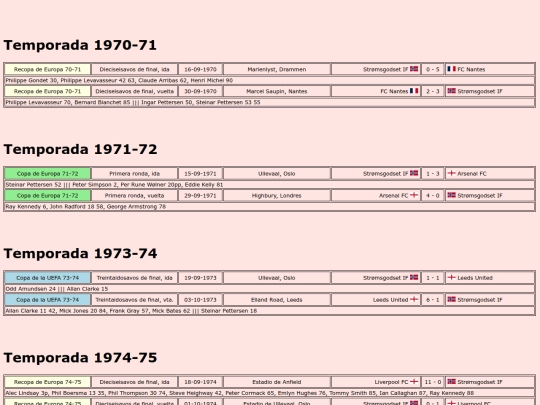This screenshot has height=405, width=540.
Task: Select the Temporada 1973-74 heading
Action: point(80,254)
